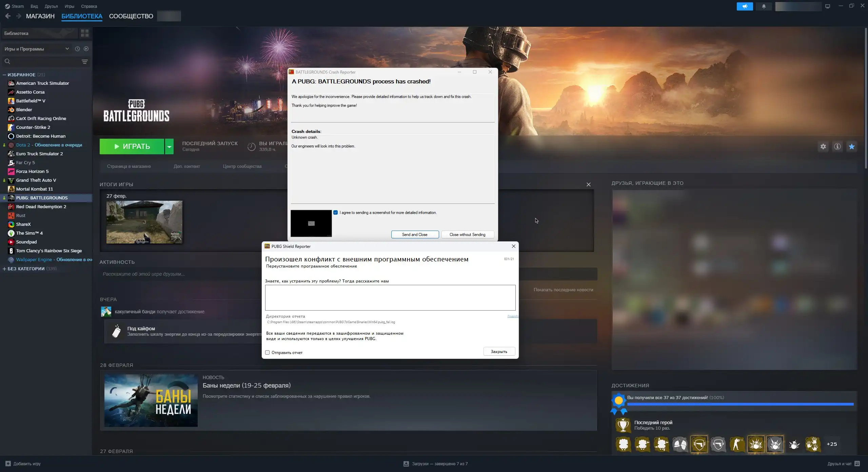Click the Подробнее link in Shield Reporter
This screenshot has height=472, width=868.
pyautogui.click(x=513, y=316)
